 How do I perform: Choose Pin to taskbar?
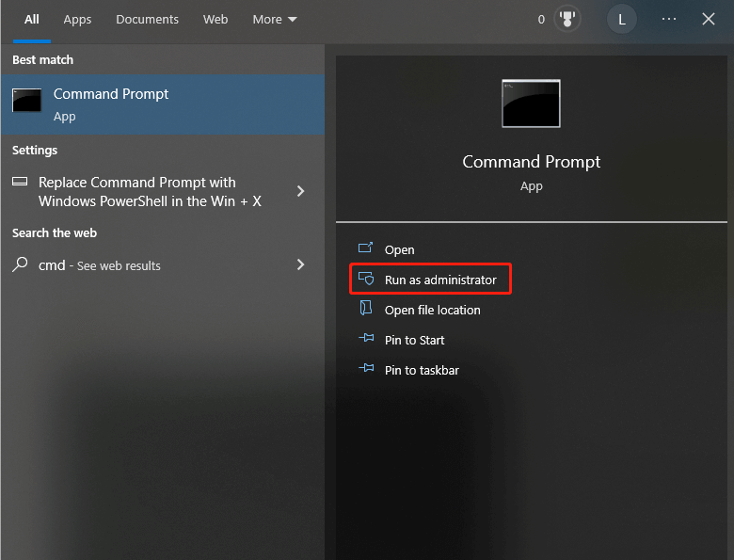pyautogui.click(x=422, y=370)
